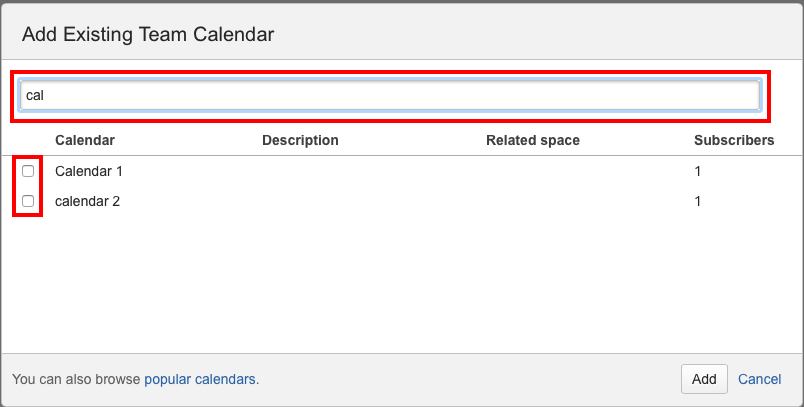The height and width of the screenshot is (407, 804).
Task: Click subscriber count for Calendar 1
Action: (697, 171)
